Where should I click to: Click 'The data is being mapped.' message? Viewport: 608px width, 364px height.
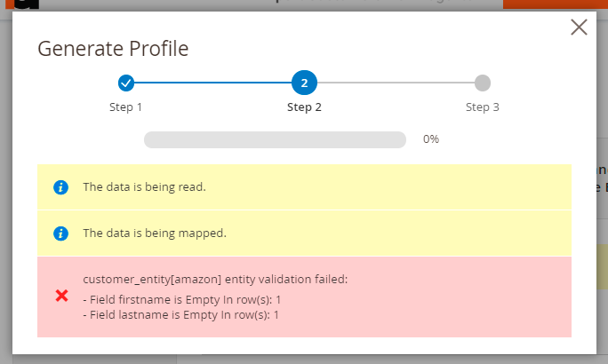click(155, 233)
